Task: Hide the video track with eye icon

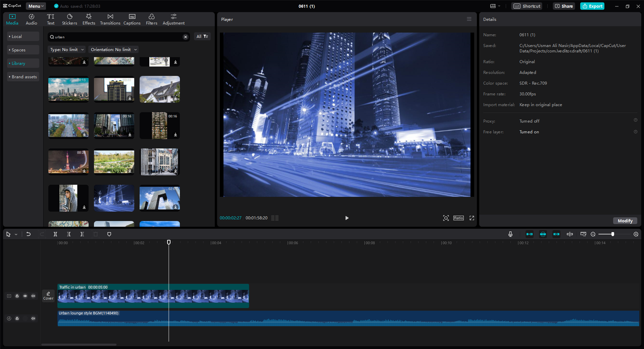Action: point(25,296)
